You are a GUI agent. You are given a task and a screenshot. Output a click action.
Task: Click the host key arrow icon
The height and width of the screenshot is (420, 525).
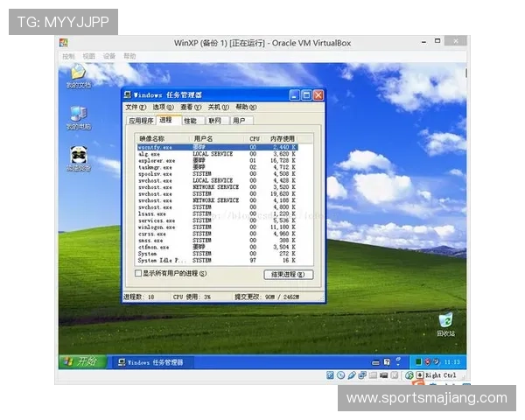420,375
